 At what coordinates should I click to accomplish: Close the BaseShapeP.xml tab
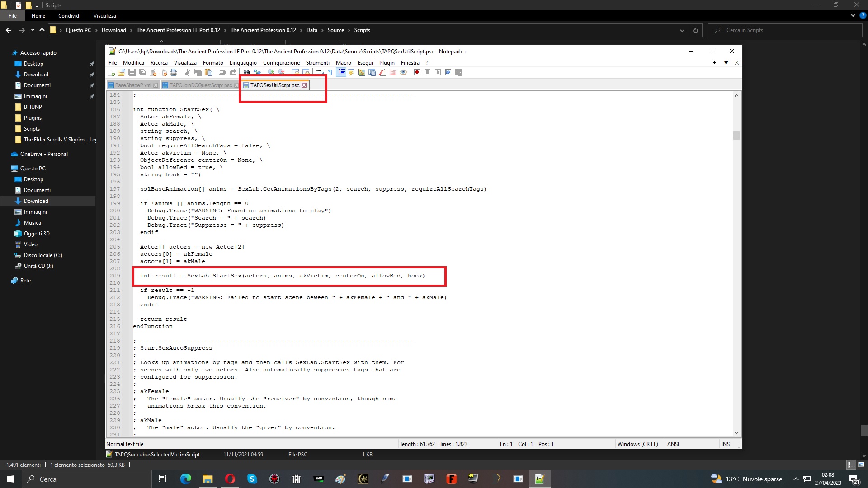(x=156, y=85)
